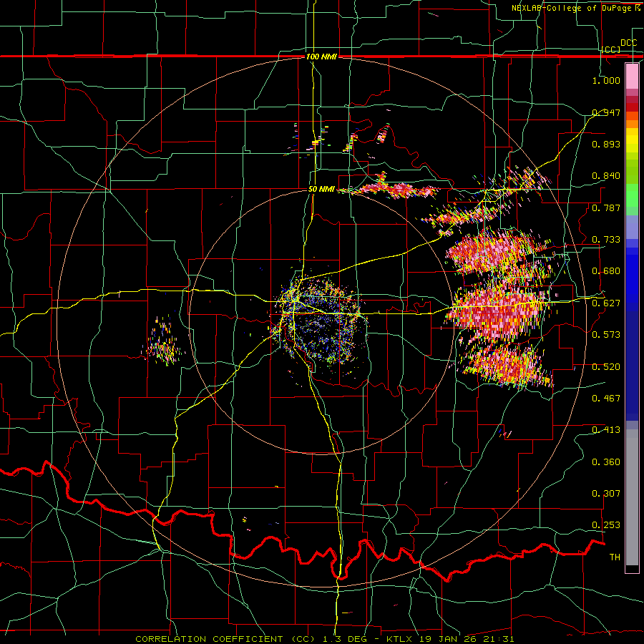Click the TH threshold label on legend
Viewport: 644px width, 644px height.
click(615, 557)
